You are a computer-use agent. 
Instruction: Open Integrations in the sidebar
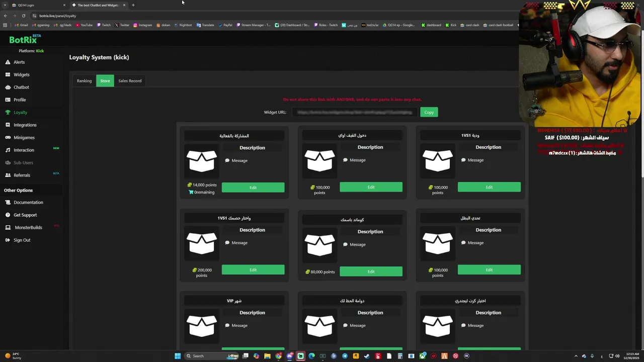tap(25, 125)
